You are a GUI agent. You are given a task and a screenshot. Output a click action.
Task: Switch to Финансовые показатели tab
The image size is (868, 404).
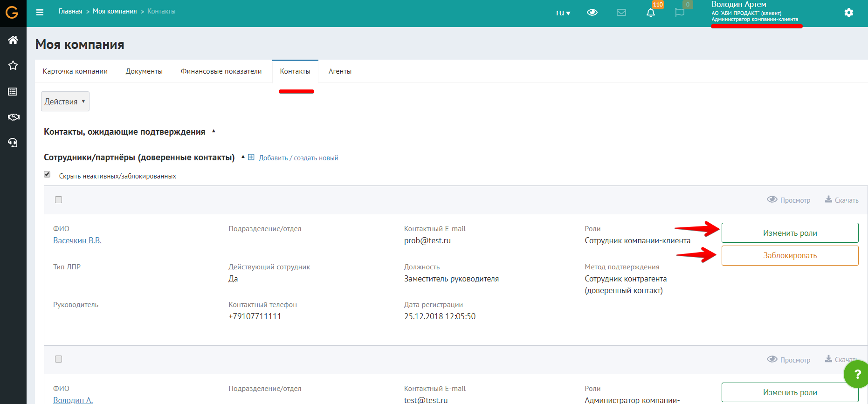221,71
